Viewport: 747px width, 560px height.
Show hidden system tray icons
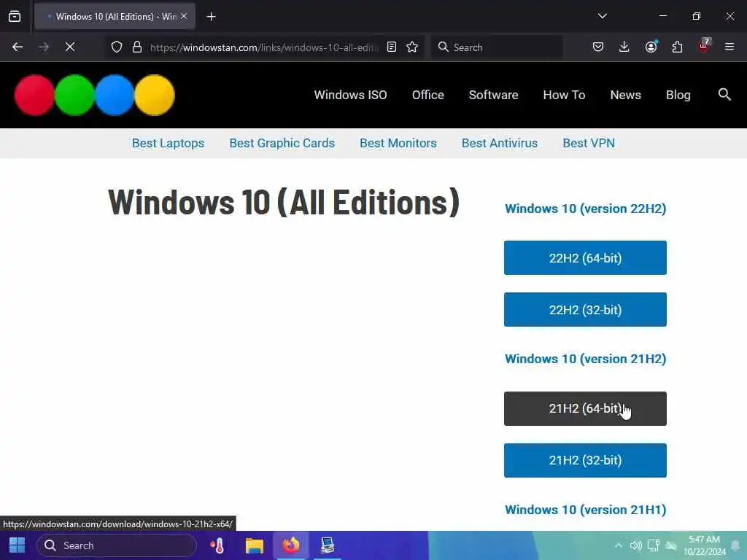pyautogui.click(x=618, y=545)
